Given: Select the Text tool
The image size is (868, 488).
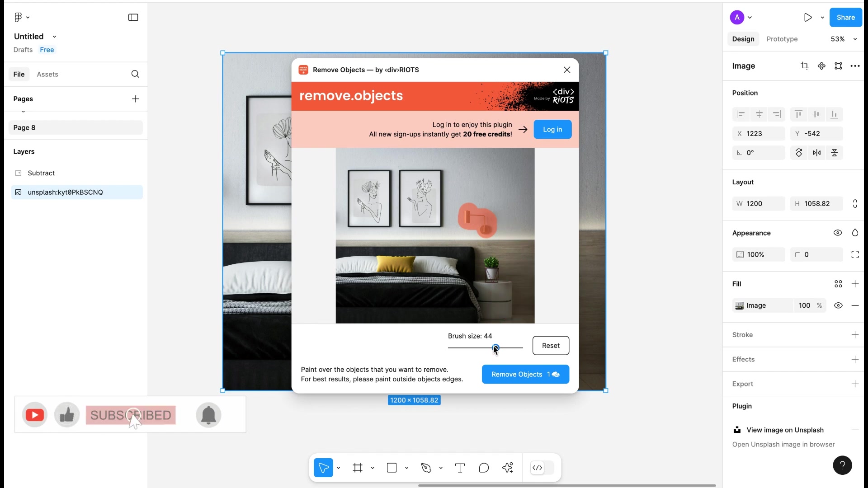Looking at the screenshot, I should 460,468.
